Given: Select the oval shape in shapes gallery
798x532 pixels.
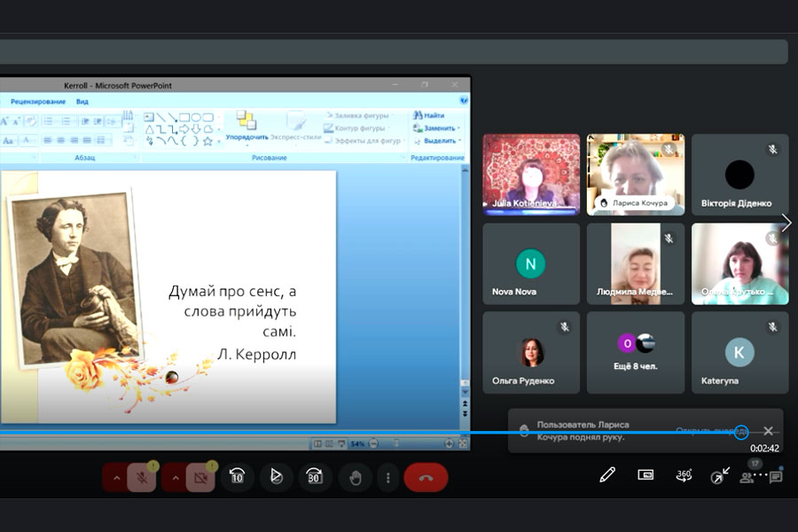Looking at the screenshot, I should [x=196, y=118].
